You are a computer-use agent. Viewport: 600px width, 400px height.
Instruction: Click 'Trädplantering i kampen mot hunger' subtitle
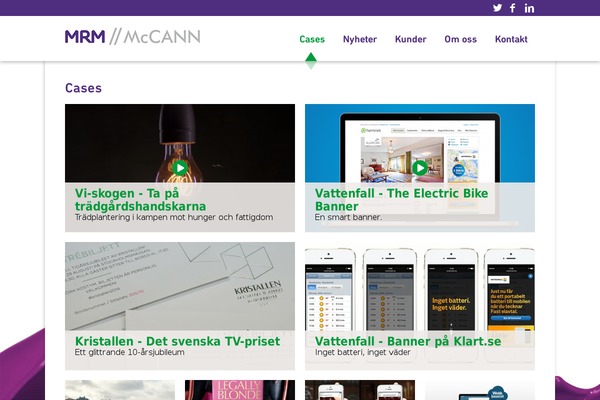coord(174,217)
